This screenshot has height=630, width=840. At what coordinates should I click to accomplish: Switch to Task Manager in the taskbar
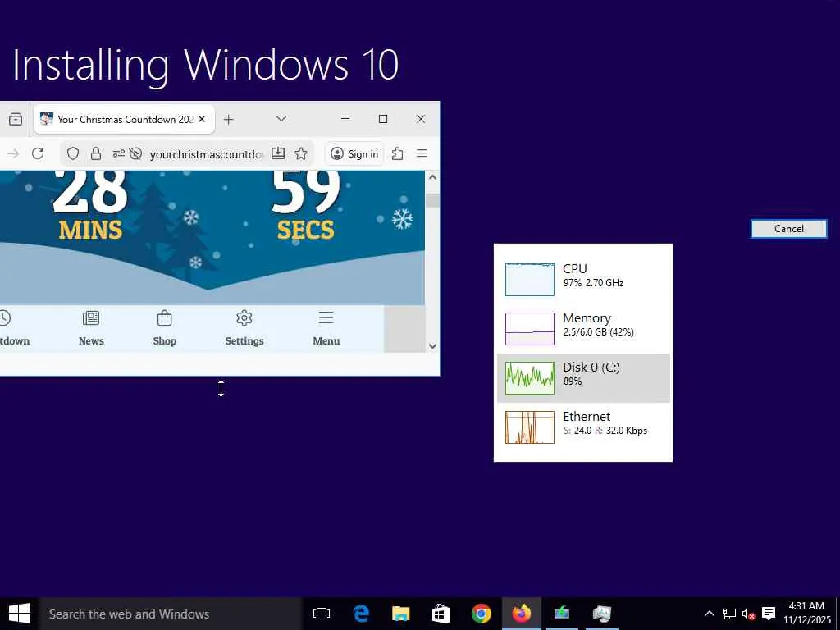click(601, 614)
